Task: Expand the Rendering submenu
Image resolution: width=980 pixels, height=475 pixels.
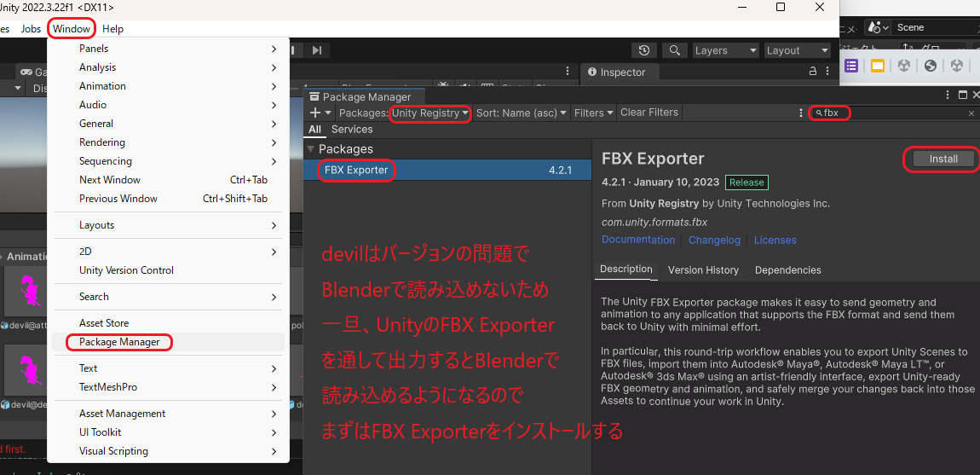Action: tap(169, 142)
